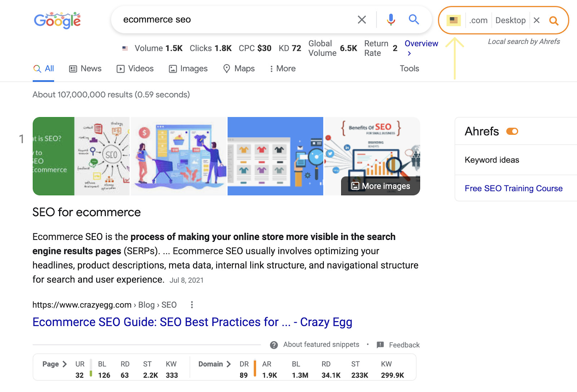Toggle the Ahrefs sidebar switch off
The image size is (577, 392).
512,132
